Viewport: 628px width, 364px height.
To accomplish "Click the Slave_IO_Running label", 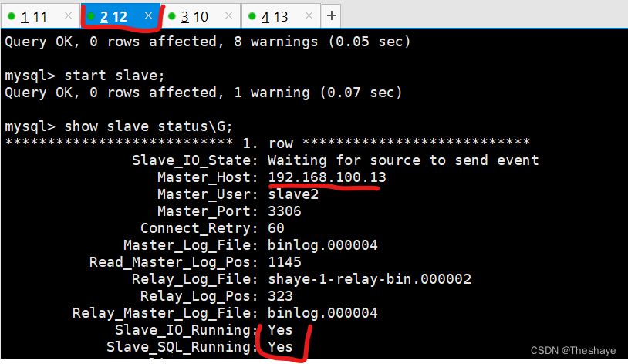I will click(x=186, y=330).
